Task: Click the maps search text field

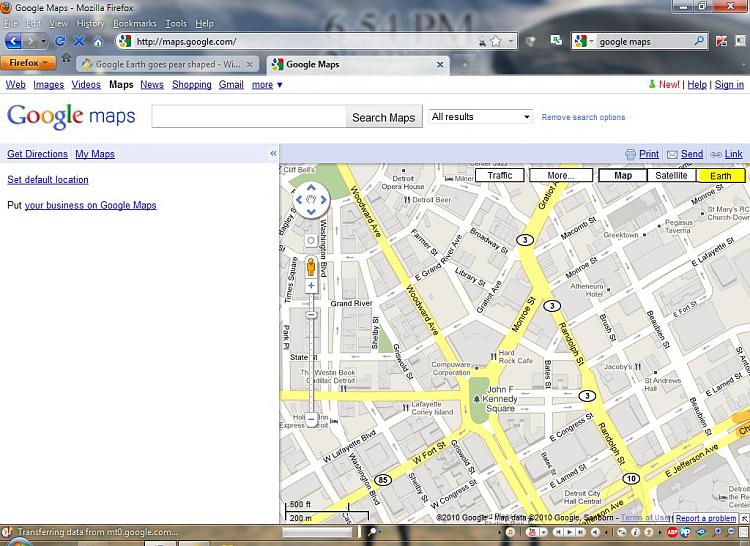Action: coord(249,117)
